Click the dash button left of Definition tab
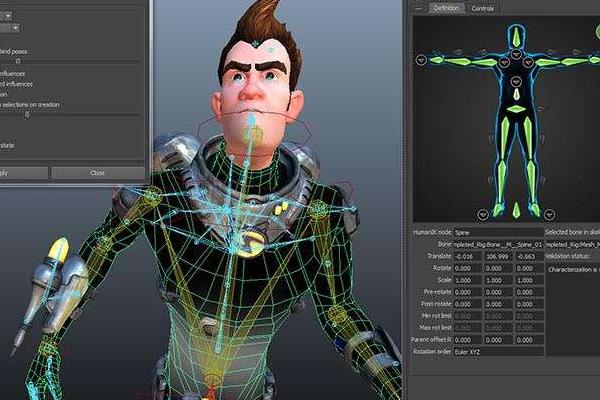This screenshot has height=400, width=600. [x=418, y=8]
